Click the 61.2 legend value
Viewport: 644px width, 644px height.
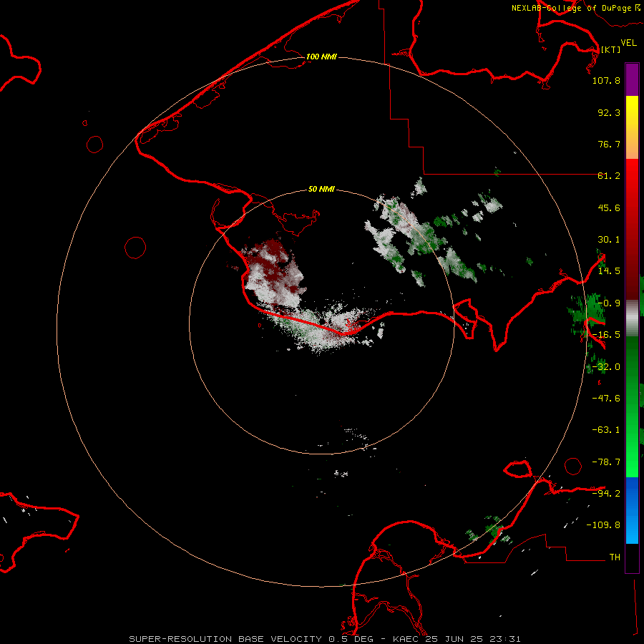pyautogui.click(x=609, y=176)
